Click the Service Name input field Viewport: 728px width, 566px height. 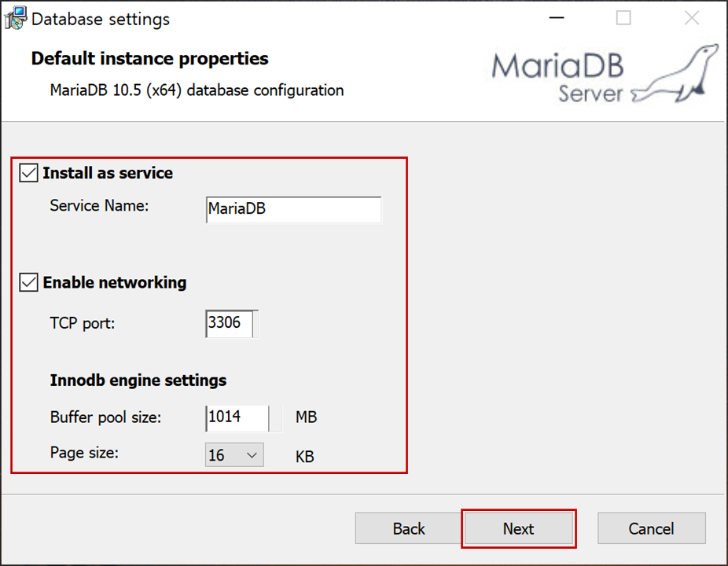click(x=293, y=209)
